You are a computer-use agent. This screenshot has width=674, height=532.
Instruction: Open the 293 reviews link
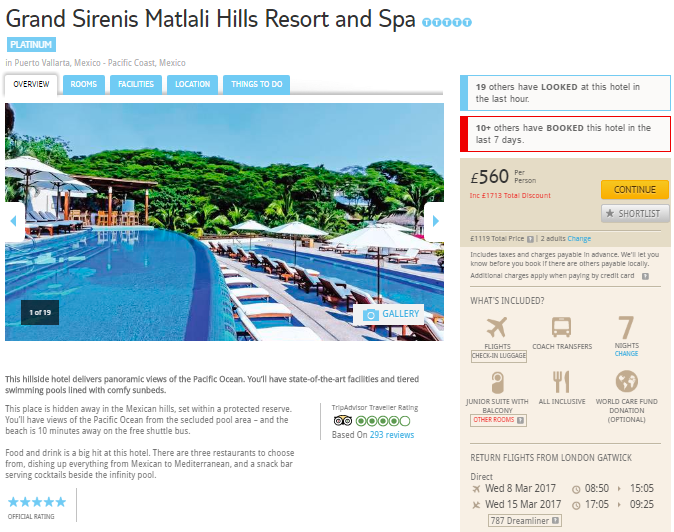pos(392,435)
